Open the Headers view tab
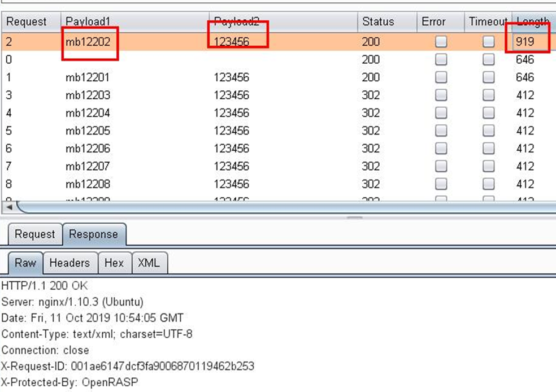This screenshot has width=556, height=392. pos(70,263)
